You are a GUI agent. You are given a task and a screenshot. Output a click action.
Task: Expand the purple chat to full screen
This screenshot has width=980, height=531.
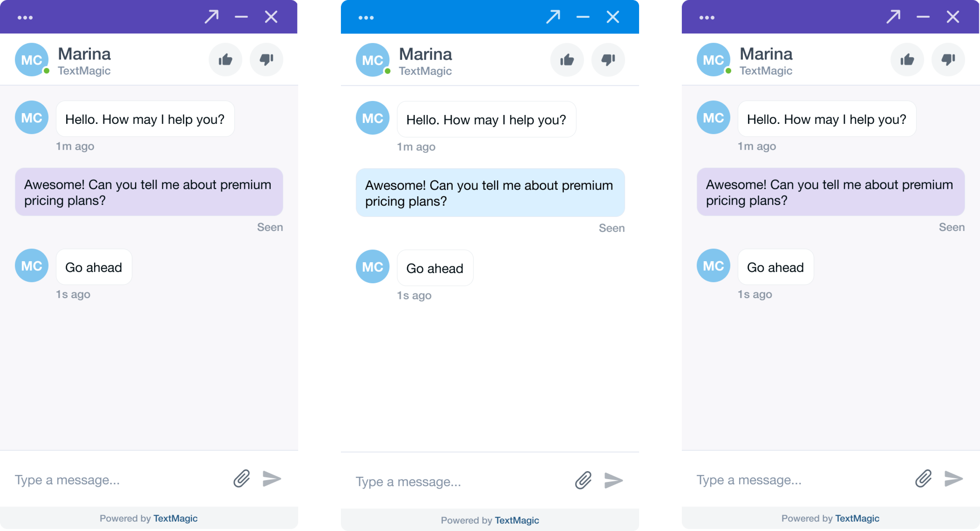[212, 17]
